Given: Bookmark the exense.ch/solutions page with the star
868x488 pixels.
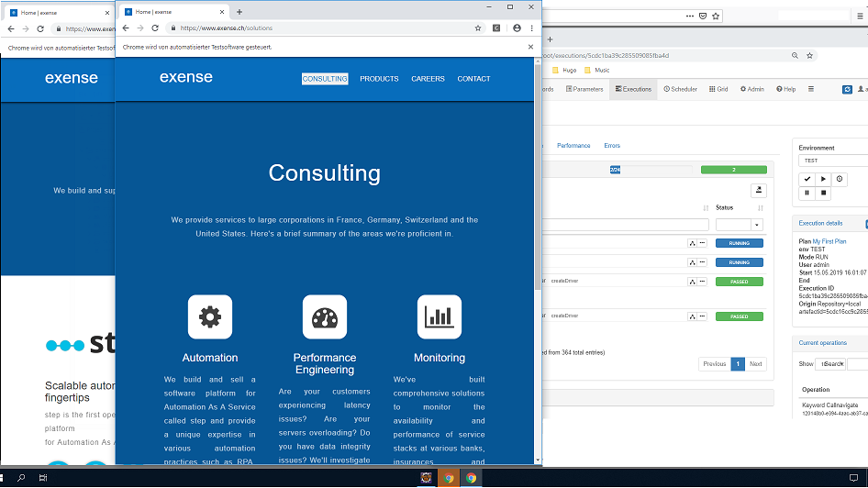Looking at the screenshot, I should pyautogui.click(x=478, y=28).
